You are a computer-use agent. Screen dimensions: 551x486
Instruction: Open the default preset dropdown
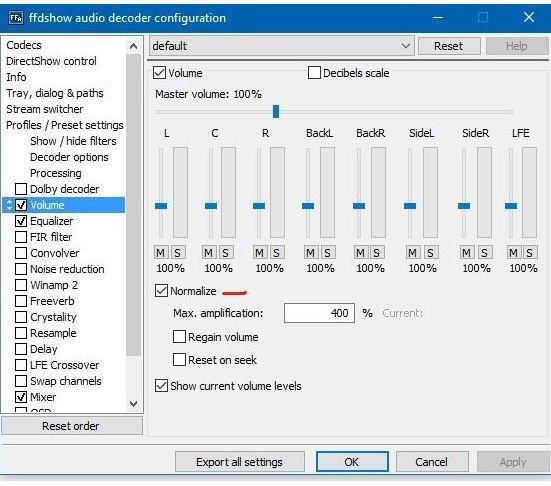coord(282,46)
